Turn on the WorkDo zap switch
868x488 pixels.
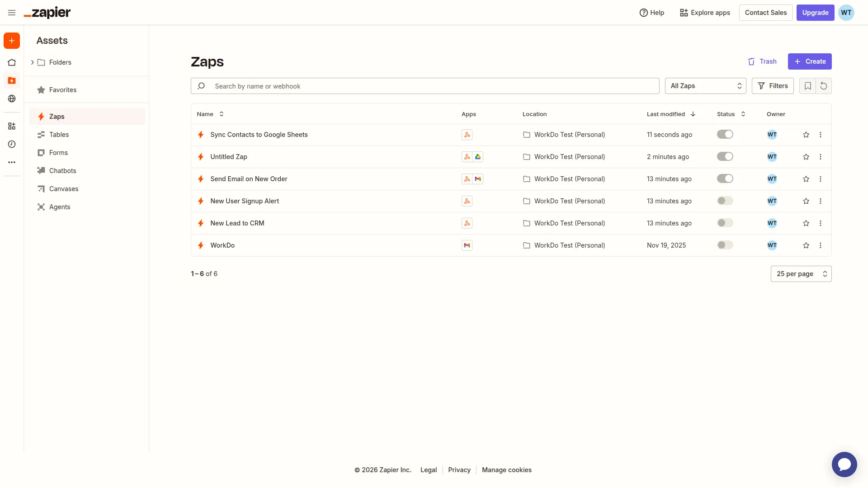725,245
